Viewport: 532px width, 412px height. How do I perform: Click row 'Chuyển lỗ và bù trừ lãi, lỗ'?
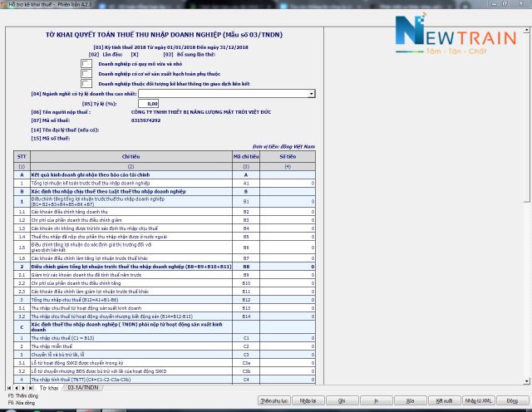coord(165,355)
